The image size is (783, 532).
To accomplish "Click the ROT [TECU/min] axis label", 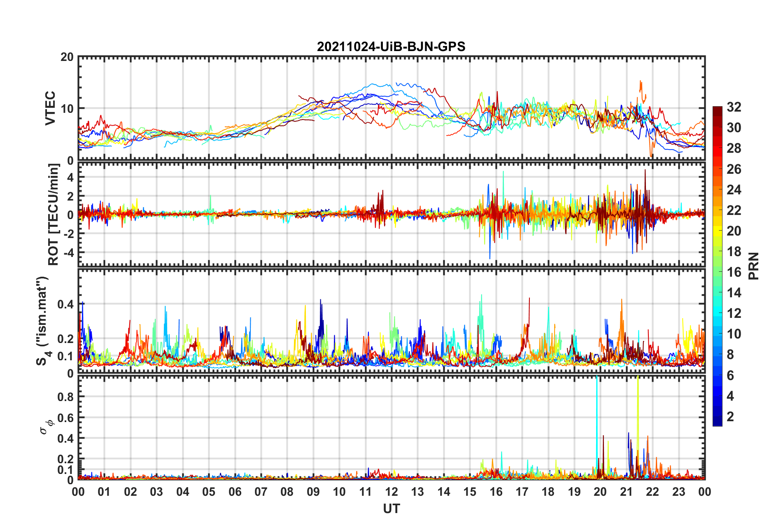I will (54, 215).
